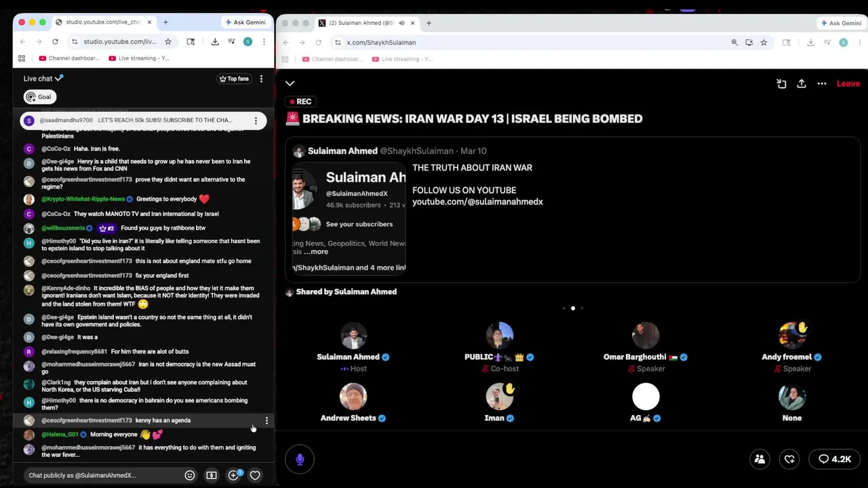Click speaker Omar Barghouthi's avatar
Viewport: 868px width, 488px height.
(x=646, y=335)
